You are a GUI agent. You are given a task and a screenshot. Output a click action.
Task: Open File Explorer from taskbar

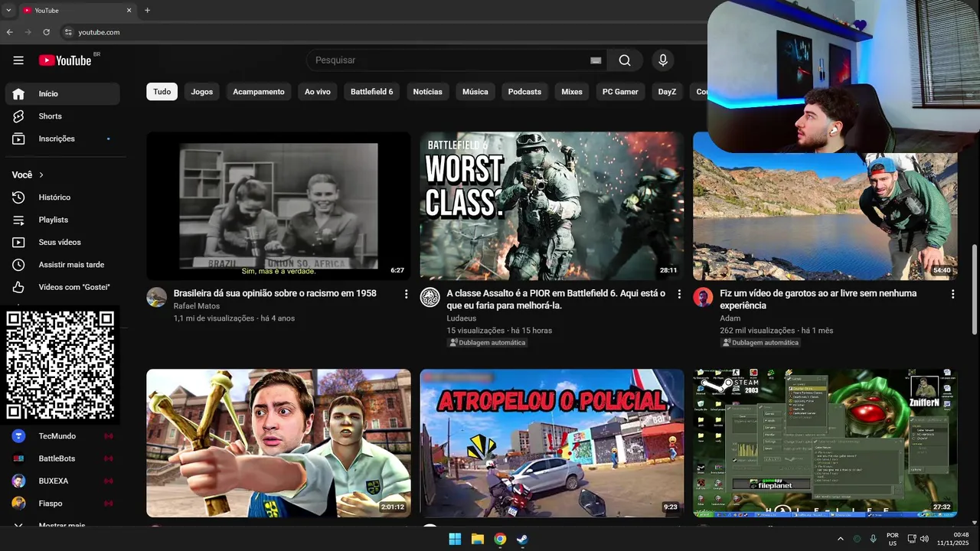pyautogui.click(x=478, y=539)
